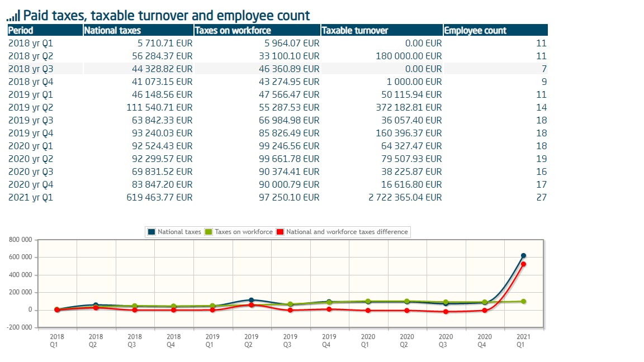Click the Employee count column header
Viewport: 644px width, 362px height.
495,30
